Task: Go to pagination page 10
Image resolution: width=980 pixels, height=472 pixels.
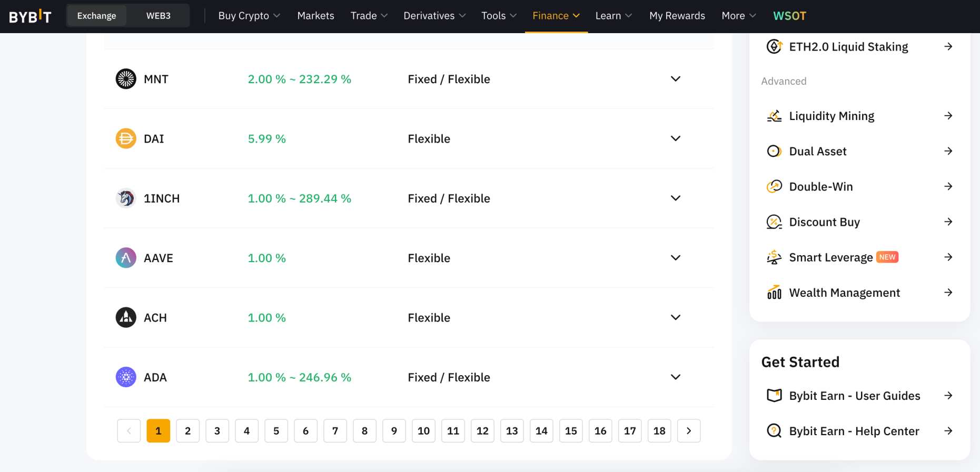Action: click(424, 431)
